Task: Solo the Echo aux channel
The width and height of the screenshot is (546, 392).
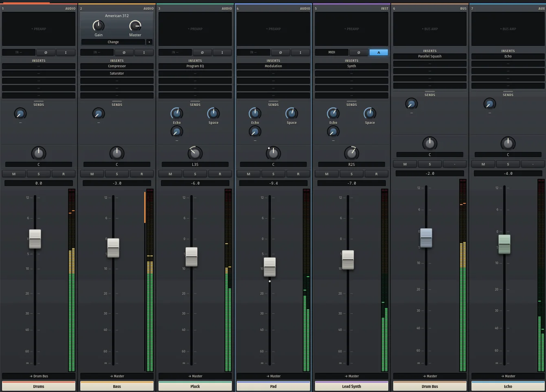Action: click(508, 164)
